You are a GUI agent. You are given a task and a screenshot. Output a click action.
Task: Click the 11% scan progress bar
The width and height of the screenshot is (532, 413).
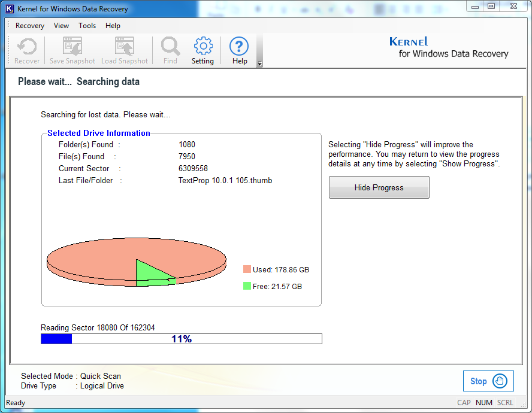tap(181, 339)
